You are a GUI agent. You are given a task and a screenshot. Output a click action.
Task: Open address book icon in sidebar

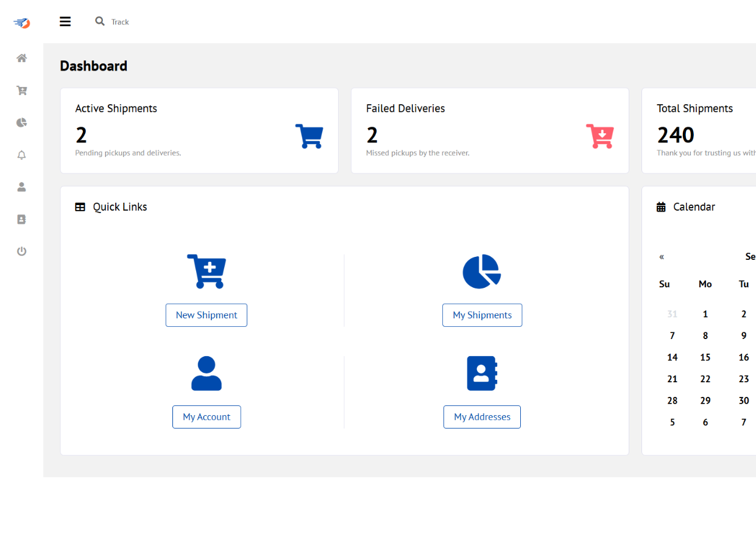pyautogui.click(x=22, y=219)
